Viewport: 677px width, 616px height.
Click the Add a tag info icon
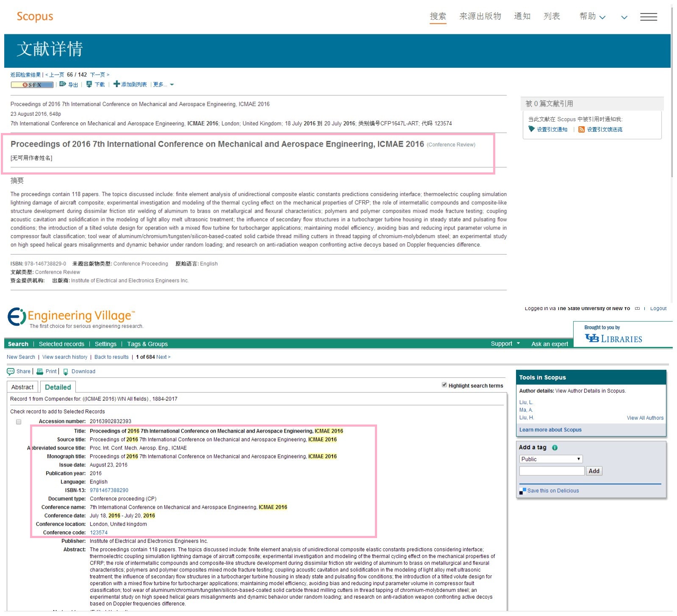[x=555, y=447]
